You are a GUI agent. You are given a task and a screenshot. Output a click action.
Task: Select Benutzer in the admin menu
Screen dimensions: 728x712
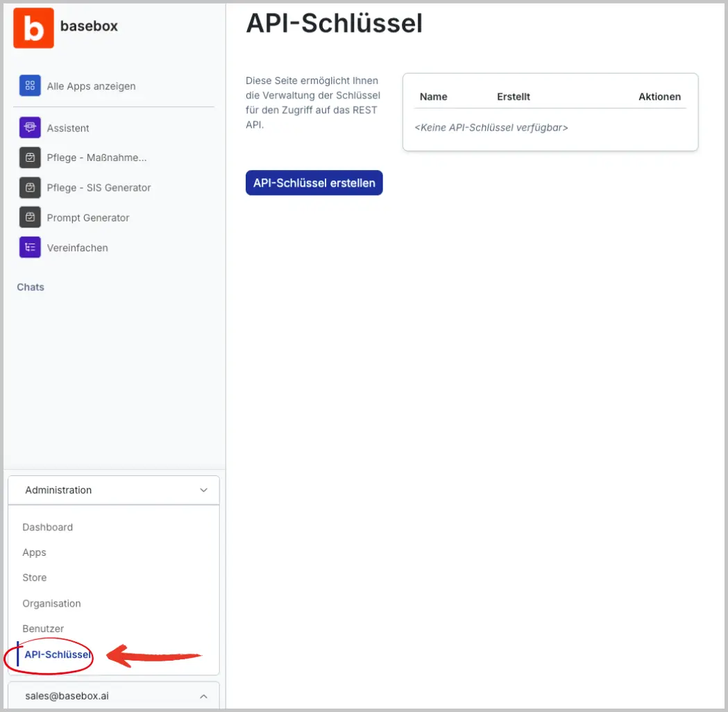click(x=43, y=629)
